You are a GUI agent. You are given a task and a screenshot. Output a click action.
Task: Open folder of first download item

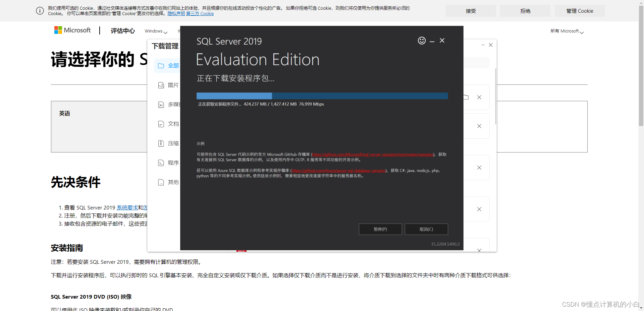[466, 97]
